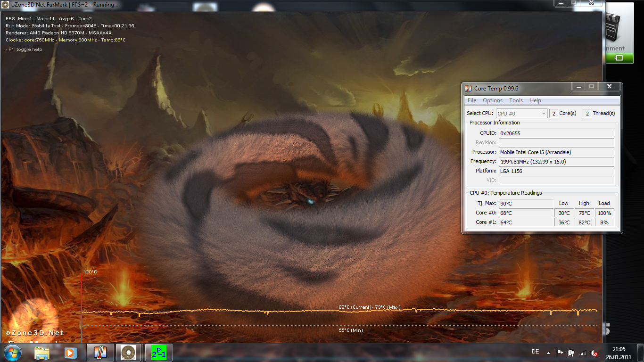This screenshot has height=362, width=644.
Task: Click the Processor field Mobile Intel Core i5
Action: point(556,152)
